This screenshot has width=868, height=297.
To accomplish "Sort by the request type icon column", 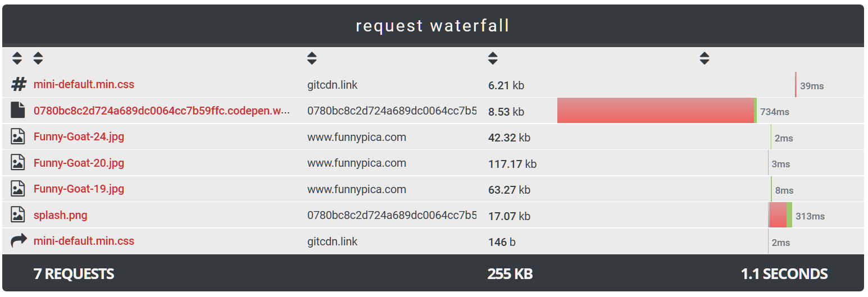I will pos(17,58).
